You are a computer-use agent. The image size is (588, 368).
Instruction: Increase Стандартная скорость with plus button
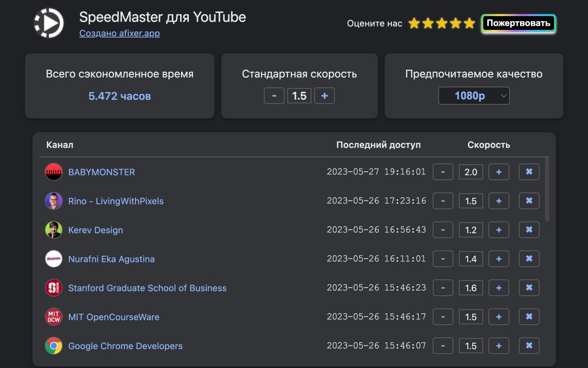point(324,96)
